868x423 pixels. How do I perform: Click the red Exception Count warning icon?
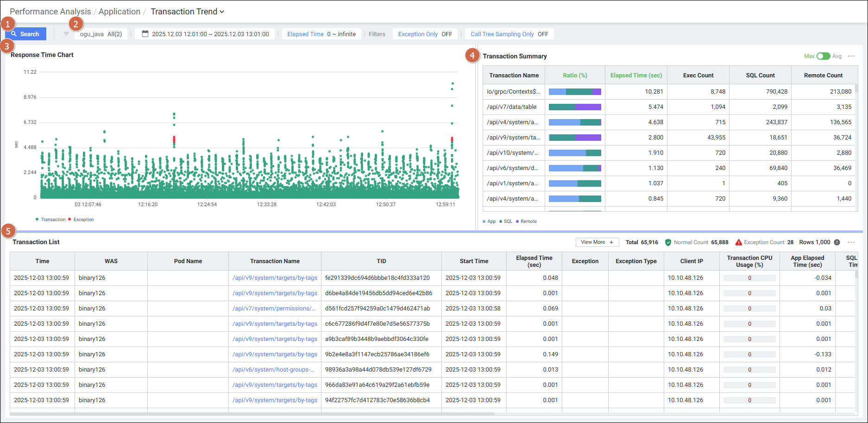(x=739, y=242)
